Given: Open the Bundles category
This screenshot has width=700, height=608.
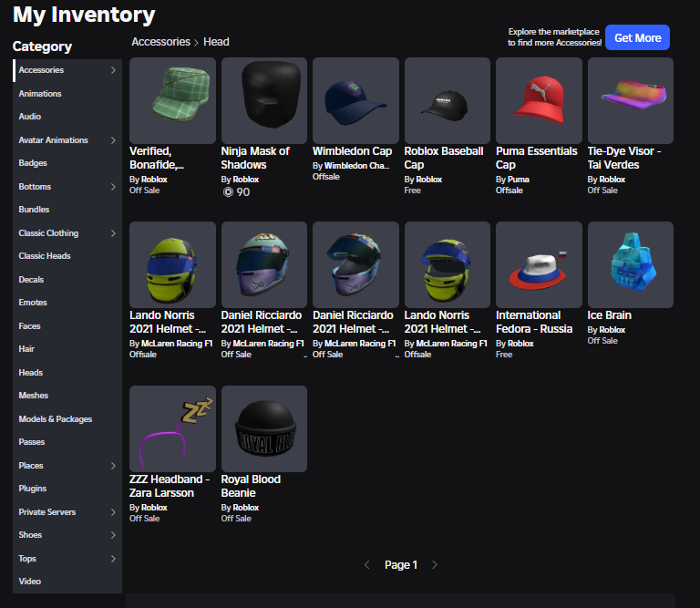Looking at the screenshot, I should tap(67, 210).
